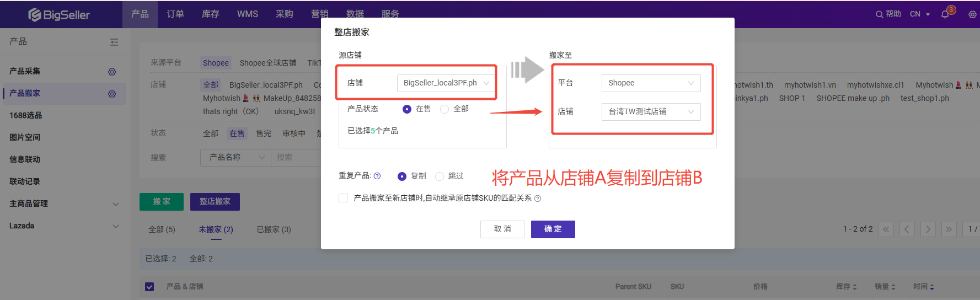Viewport: 980px width, 300px height.
Task: Select the 全部 product status radio
Action: [x=445, y=109]
